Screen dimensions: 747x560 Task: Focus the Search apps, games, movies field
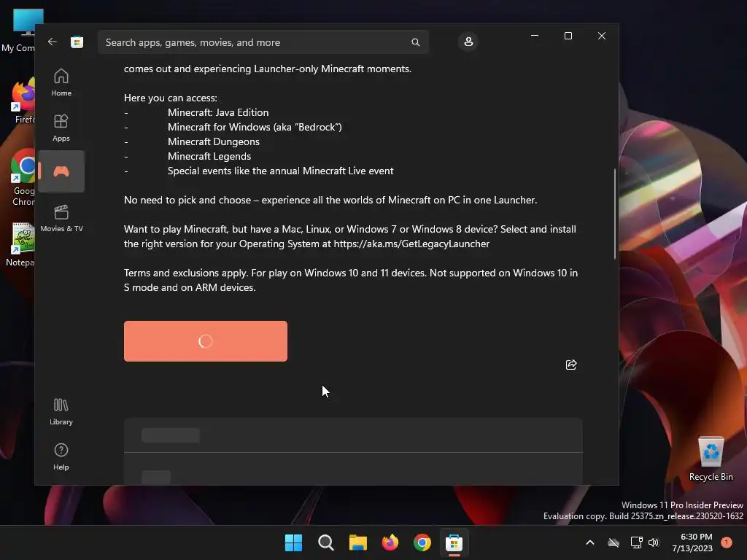click(x=263, y=42)
